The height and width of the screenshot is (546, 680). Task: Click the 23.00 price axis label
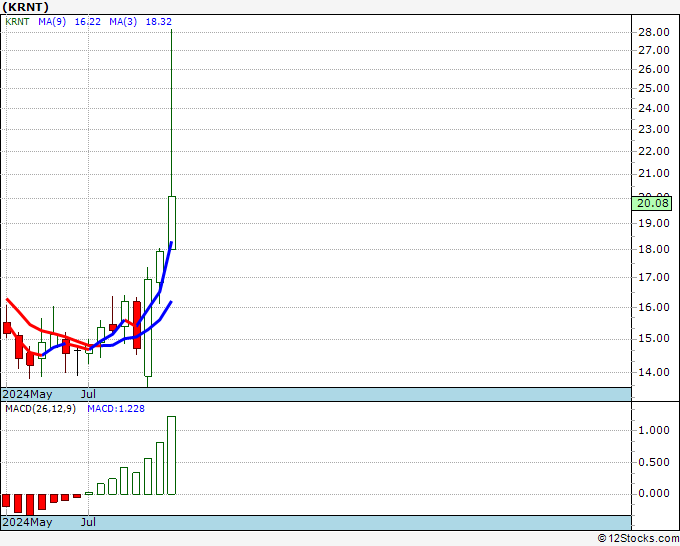tap(654, 129)
